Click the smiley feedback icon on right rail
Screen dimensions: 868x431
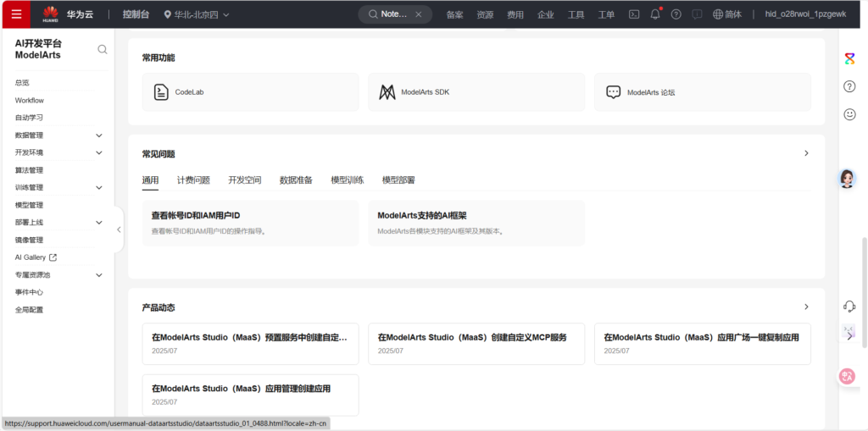(x=849, y=114)
